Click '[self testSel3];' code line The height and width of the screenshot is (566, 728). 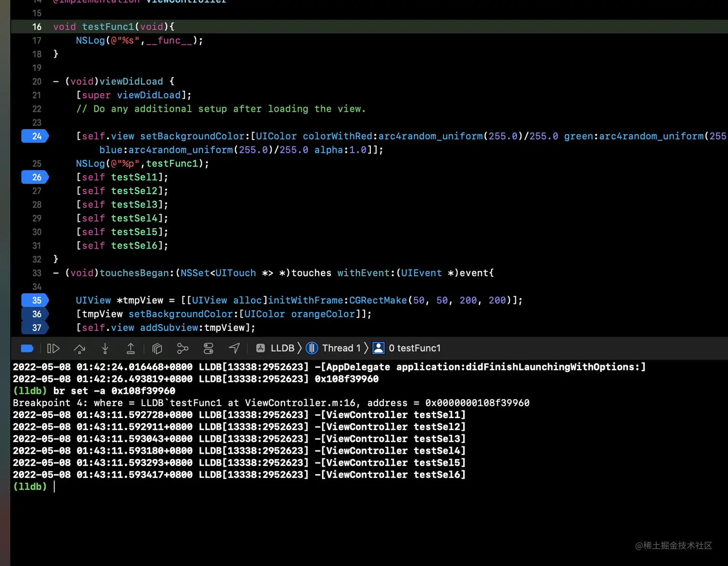[122, 205]
